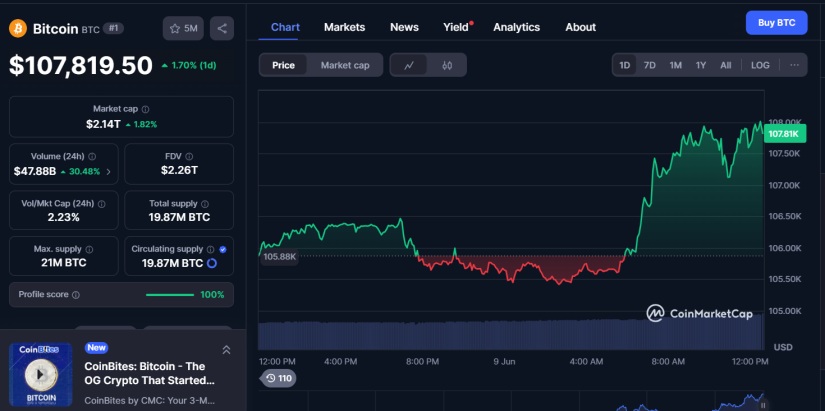Click the Market cap info icon
Viewport: 825px width, 411px height.
pos(146,109)
